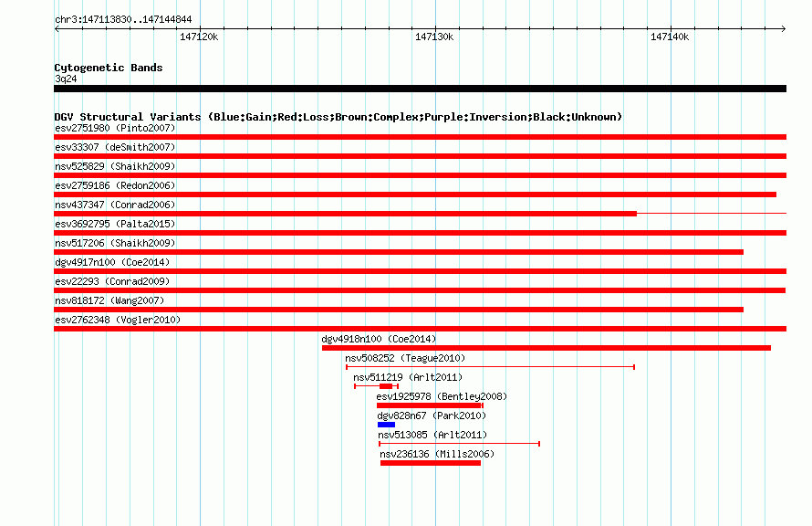The image size is (812, 526).
Task: Click the thick red block of nsv511219
Action: 386,386
